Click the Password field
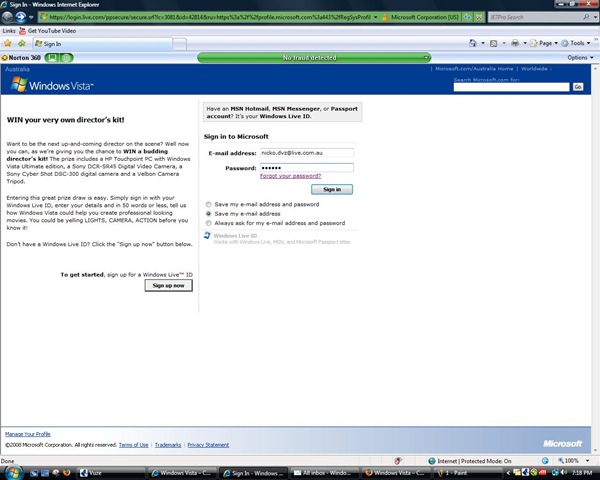 307,168
